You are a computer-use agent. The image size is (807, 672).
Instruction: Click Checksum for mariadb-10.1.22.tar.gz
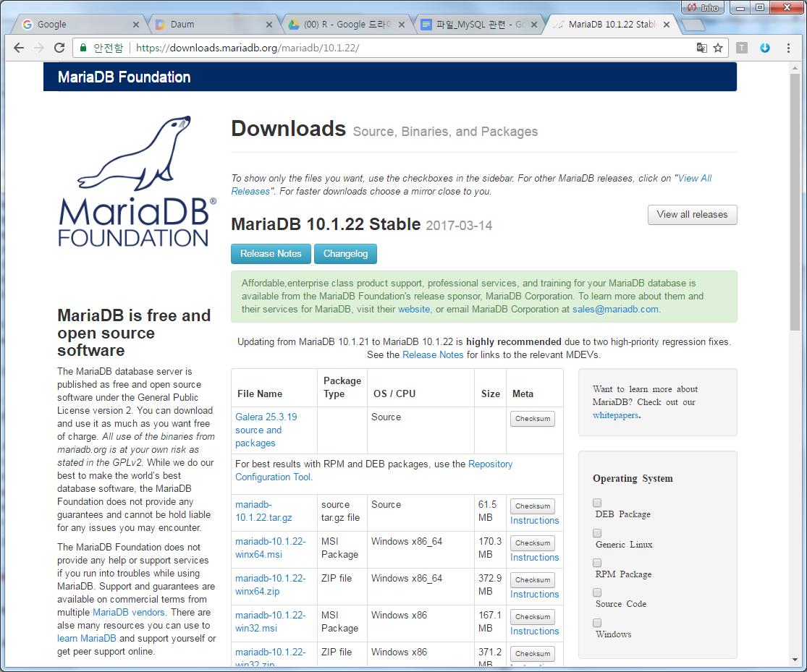point(533,506)
